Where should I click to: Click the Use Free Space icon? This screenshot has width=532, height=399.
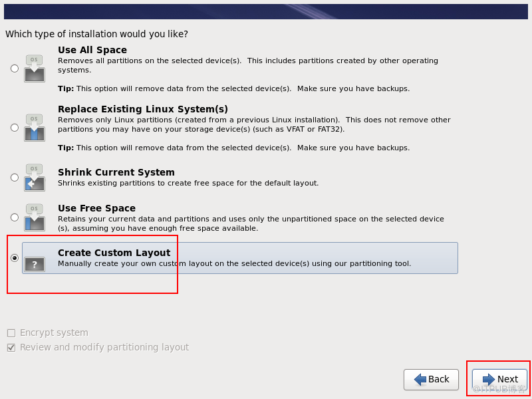click(x=35, y=217)
